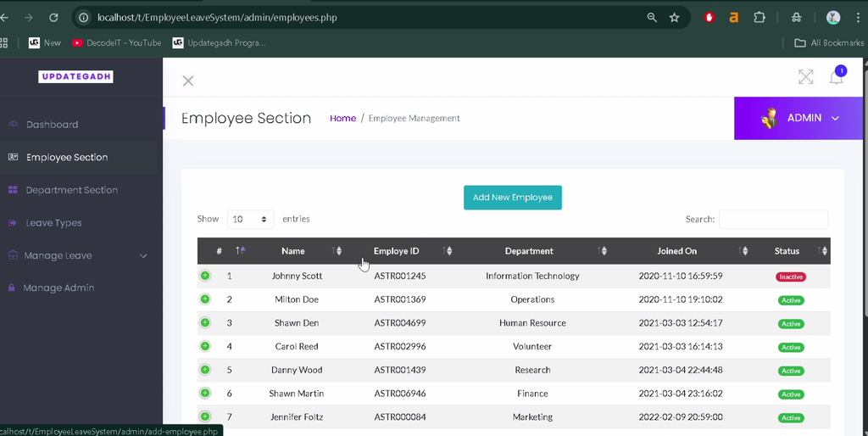Select employee ID ASTR004699
The height and width of the screenshot is (436, 868).
(x=400, y=323)
